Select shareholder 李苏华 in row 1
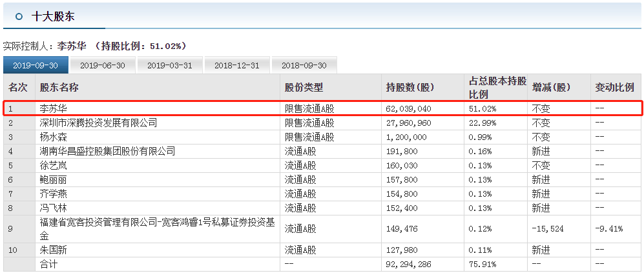 54,109
